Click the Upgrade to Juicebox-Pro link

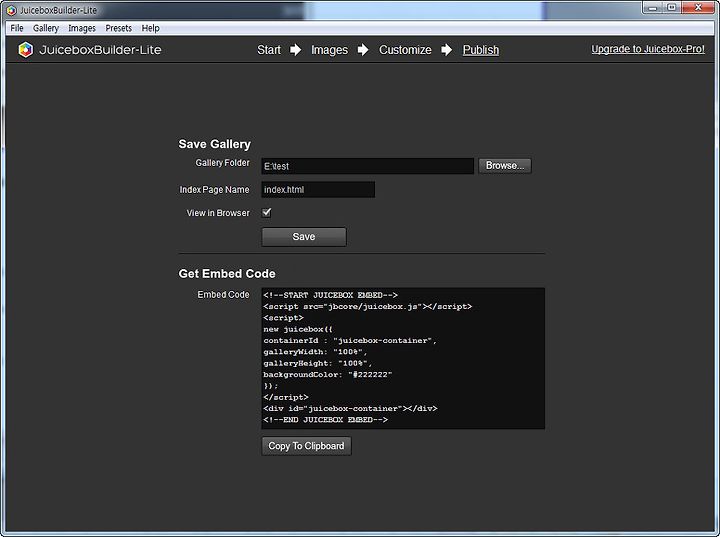pos(647,49)
